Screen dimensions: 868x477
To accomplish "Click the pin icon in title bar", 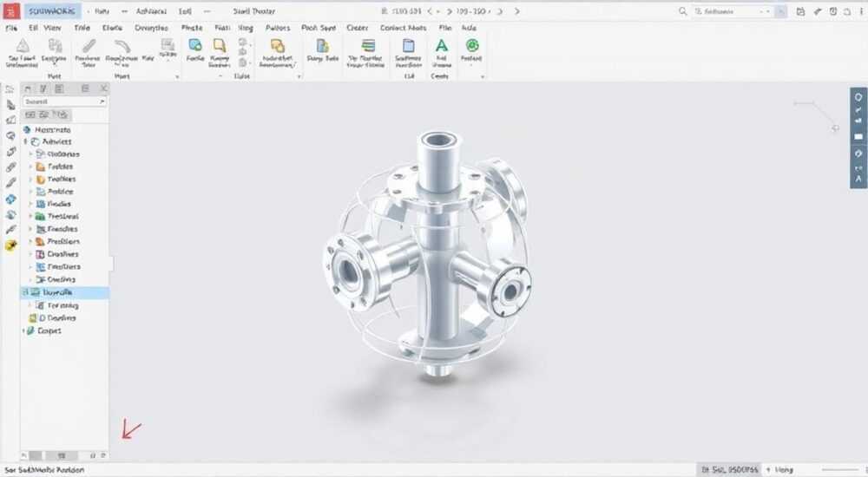I will 817,11.
